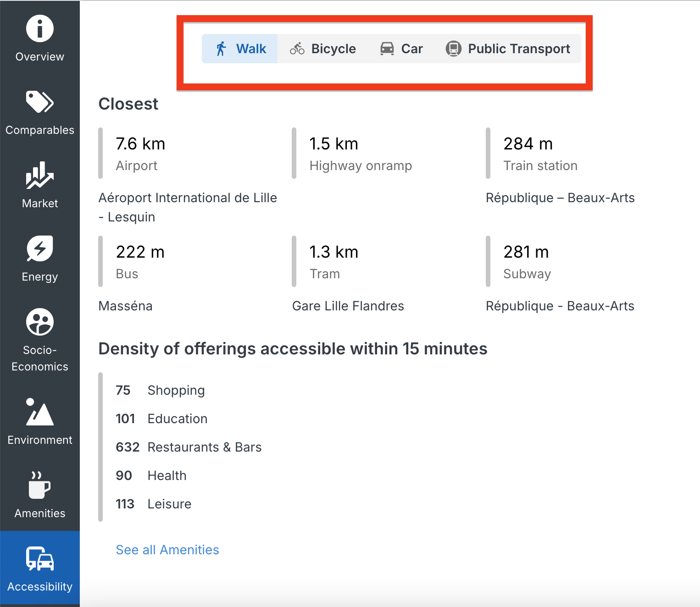
Task: Click the 7.6 km airport distance
Action: [x=140, y=144]
